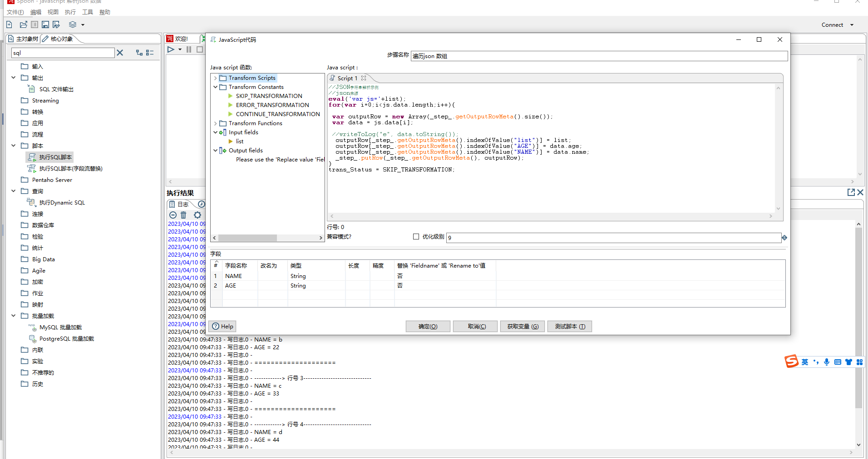Screen dimensions: 868x459
Task: Expand the Transform Scripts folder
Action: 215,78
